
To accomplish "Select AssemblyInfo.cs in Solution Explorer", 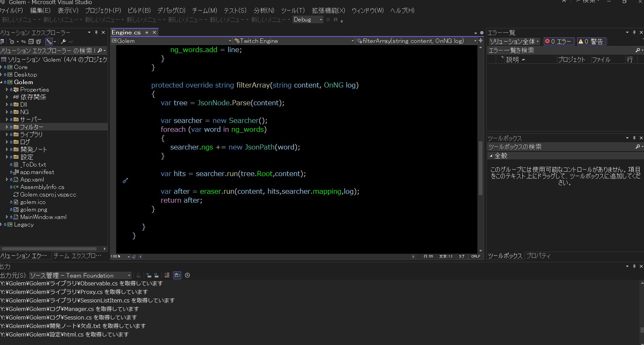I will pyautogui.click(x=42, y=187).
